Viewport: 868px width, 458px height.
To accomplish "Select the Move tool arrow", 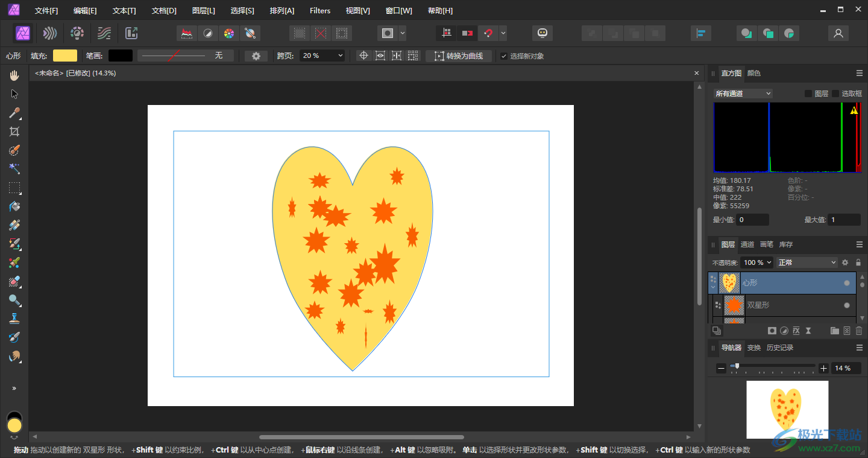I will click(x=14, y=94).
